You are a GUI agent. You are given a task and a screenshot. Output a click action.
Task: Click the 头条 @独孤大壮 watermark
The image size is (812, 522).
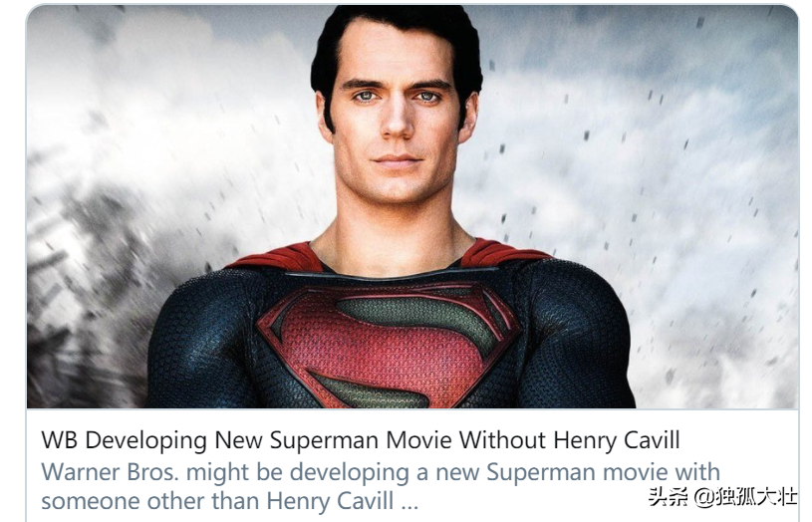723,497
